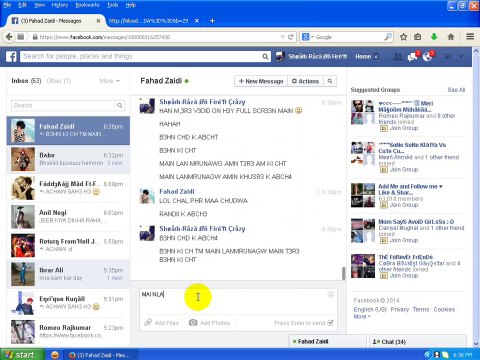Expand More dropdown in the inbox header
Viewport: 480px width, 360px height.
click(x=110, y=81)
